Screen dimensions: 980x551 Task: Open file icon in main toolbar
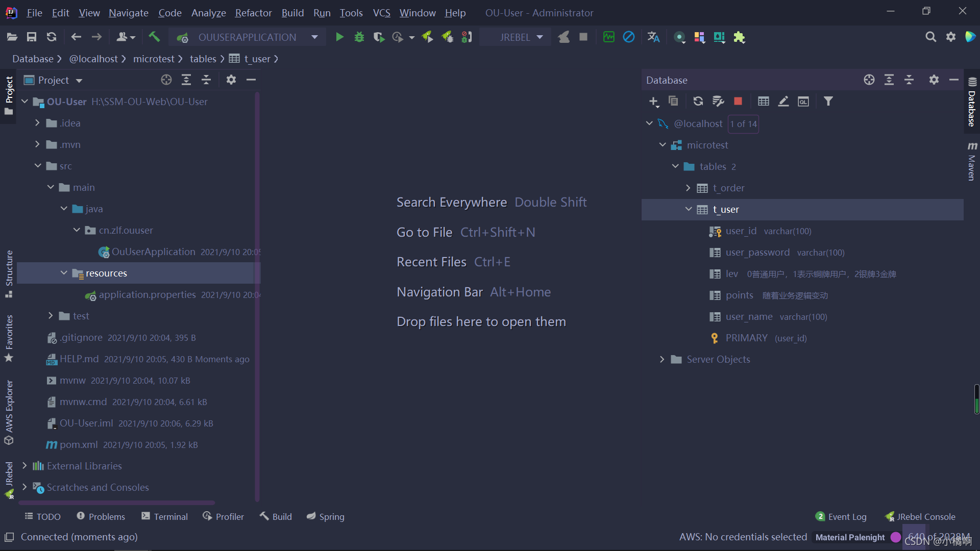(12, 37)
